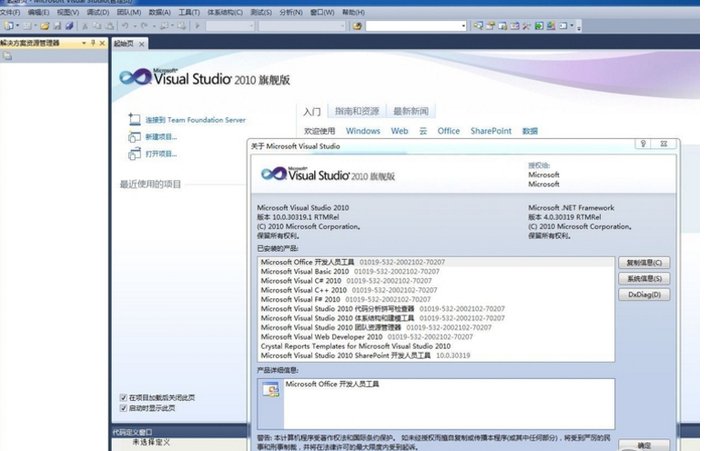The height and width of the screenshot is (451, 705).
Task: Open the Toolbox wrench icon in toolbar
Action: coord(526,26)
